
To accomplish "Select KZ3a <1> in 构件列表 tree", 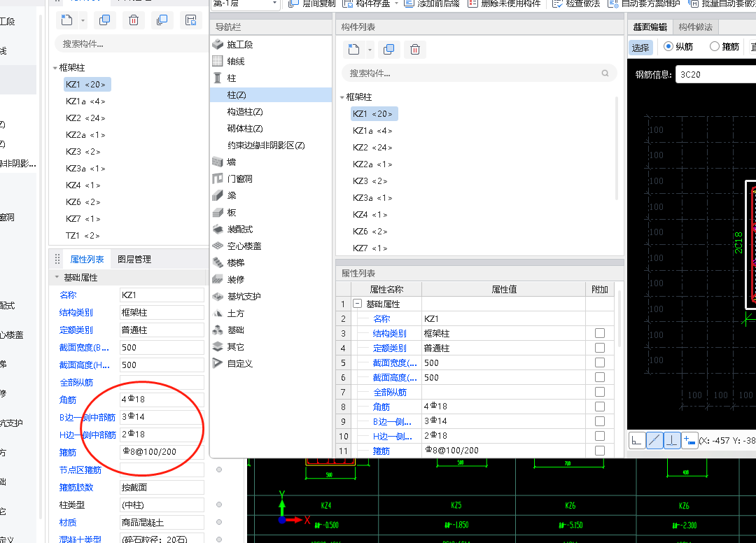I will click(x=372, y=198).
